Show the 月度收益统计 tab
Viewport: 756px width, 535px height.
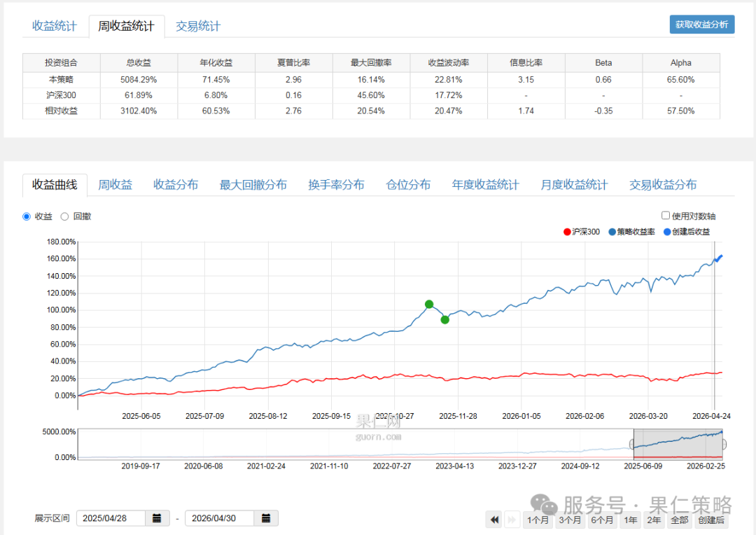574,185
